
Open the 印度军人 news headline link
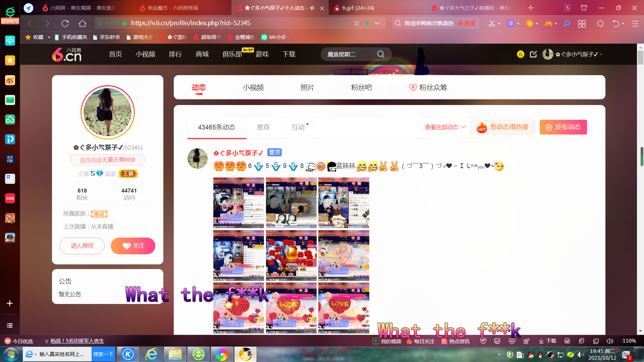[x=77, y=341]
